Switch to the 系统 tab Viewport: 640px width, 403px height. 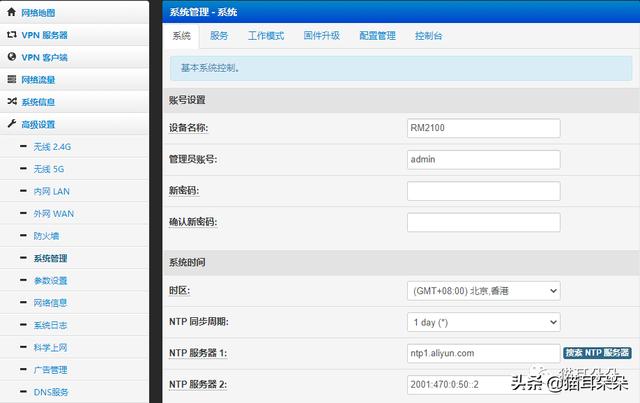181,36
